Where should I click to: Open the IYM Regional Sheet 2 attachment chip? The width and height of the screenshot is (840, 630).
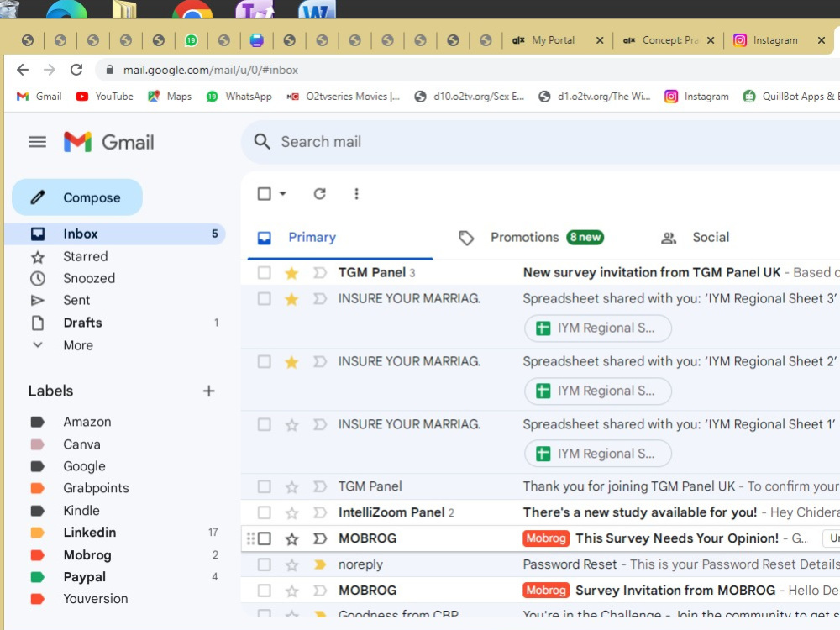click(598, 391)
